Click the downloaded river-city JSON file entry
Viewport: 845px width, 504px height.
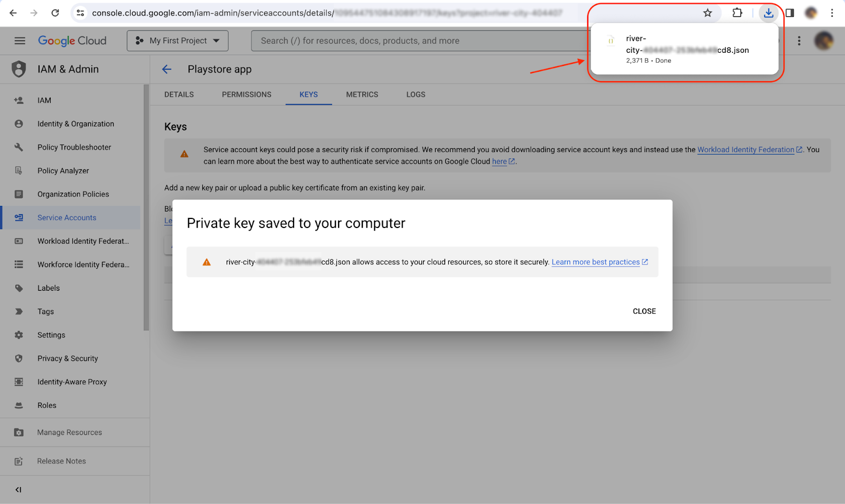click(687, 49)
